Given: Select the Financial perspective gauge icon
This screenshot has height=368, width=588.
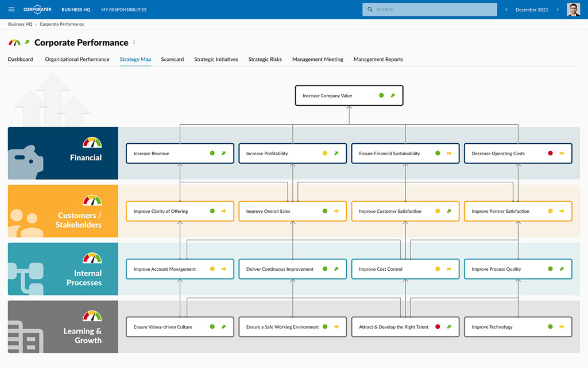Looking at the screenshot, I should pos(90,140).
